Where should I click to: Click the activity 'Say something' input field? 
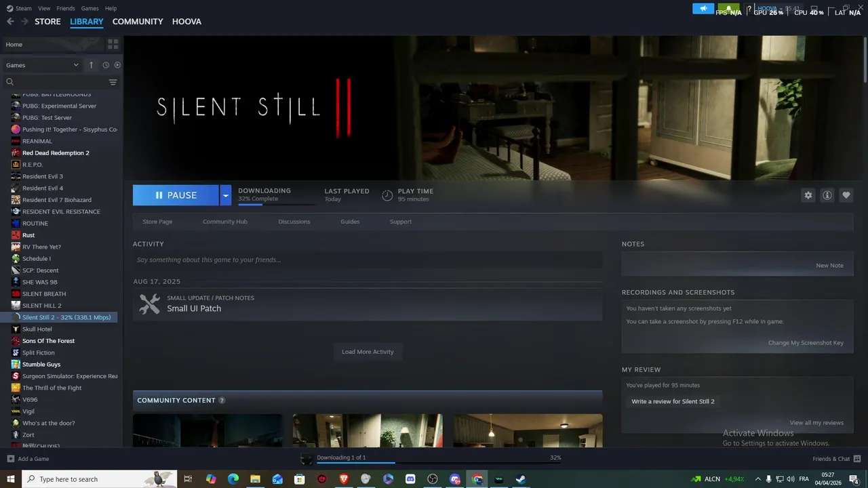(368, 260)
